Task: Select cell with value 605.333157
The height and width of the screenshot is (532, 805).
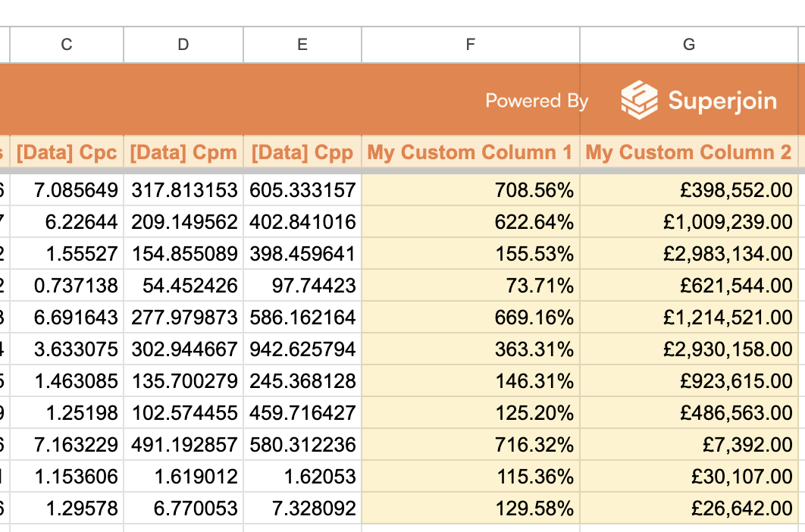Action: pyautogui.click(x=302, y=190)
